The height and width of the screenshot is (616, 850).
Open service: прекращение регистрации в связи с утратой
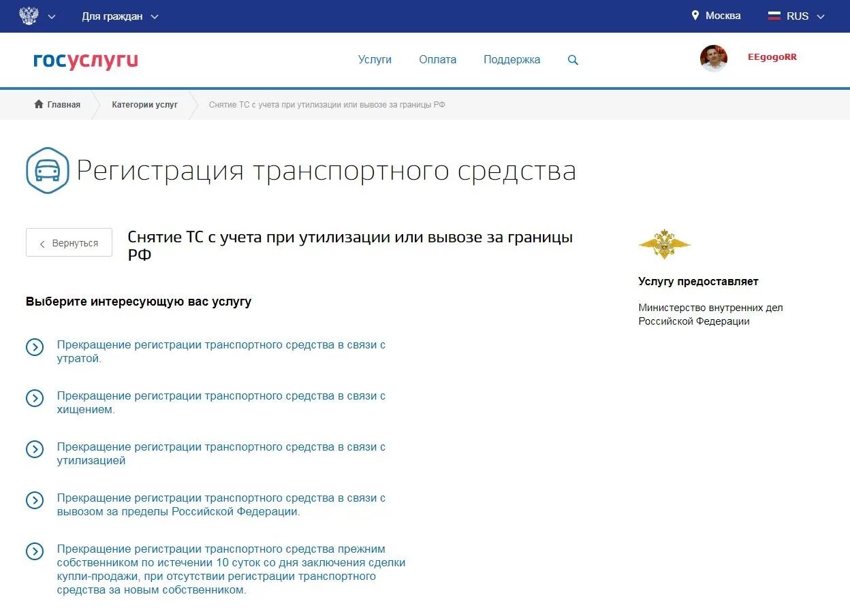click(221, 352)
